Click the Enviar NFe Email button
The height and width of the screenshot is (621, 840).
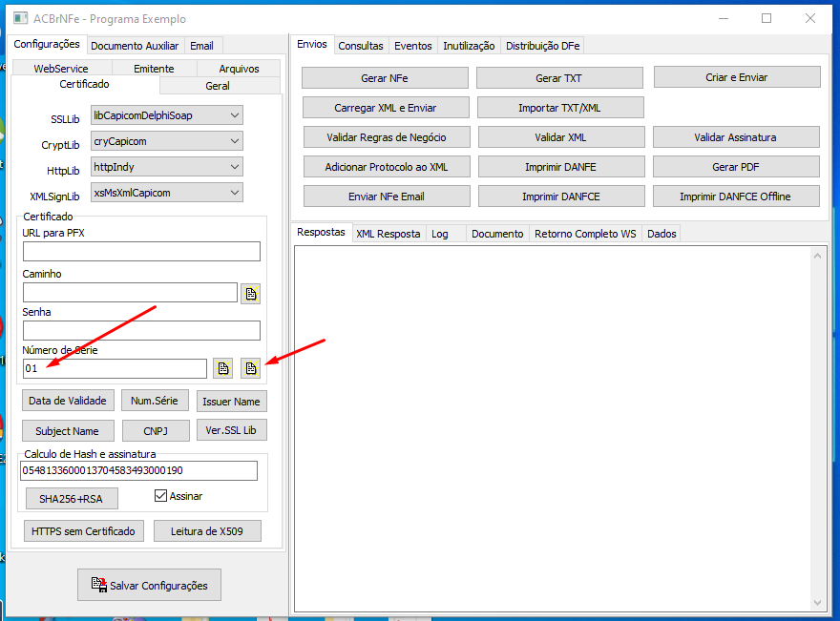pos(387,197)
